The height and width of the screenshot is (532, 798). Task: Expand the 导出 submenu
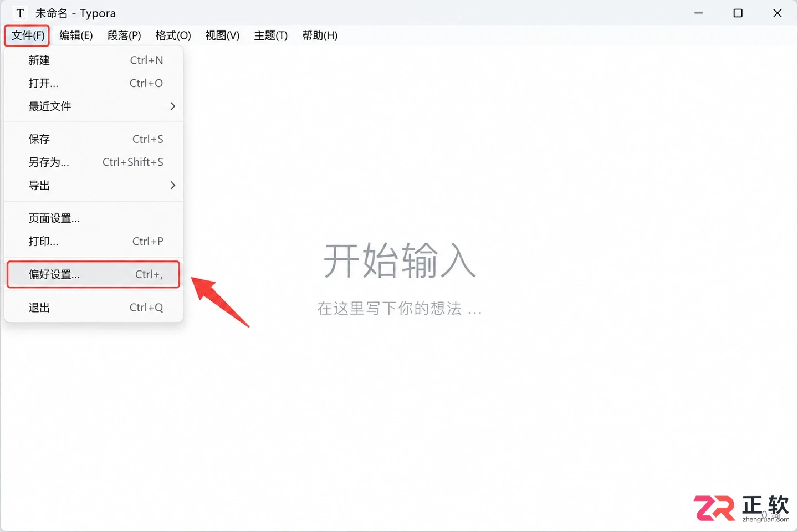pos(94,185)
